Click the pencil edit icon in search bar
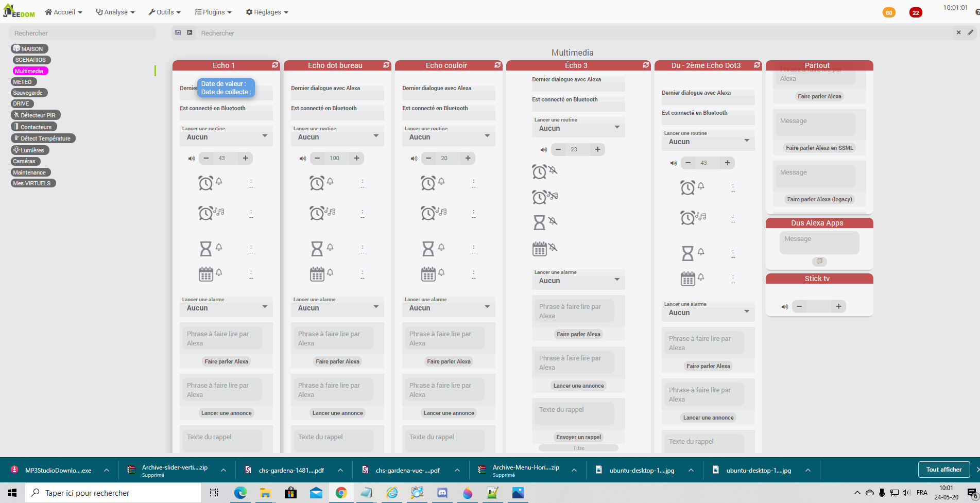The height and width of the screenshot is (503, 980). click(971, 32)
